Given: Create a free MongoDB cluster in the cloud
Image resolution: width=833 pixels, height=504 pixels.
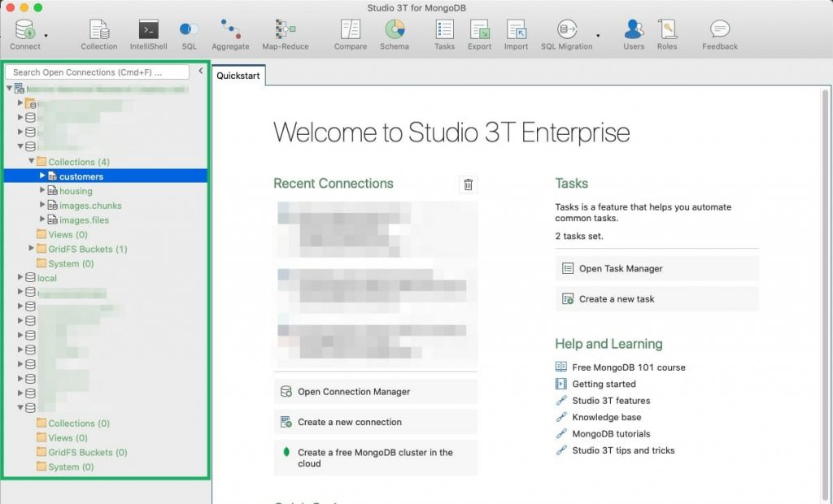Looking at the screenshot, I should click(376, 458).
